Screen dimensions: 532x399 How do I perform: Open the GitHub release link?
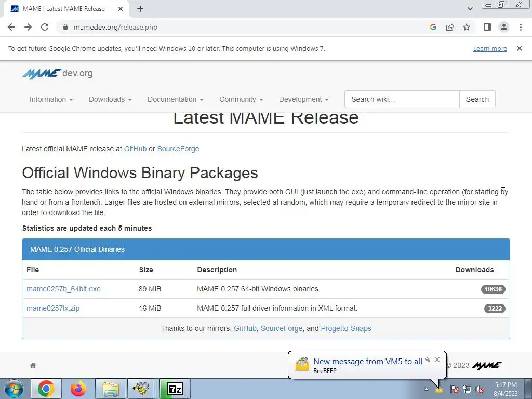[x=135, y=149]
